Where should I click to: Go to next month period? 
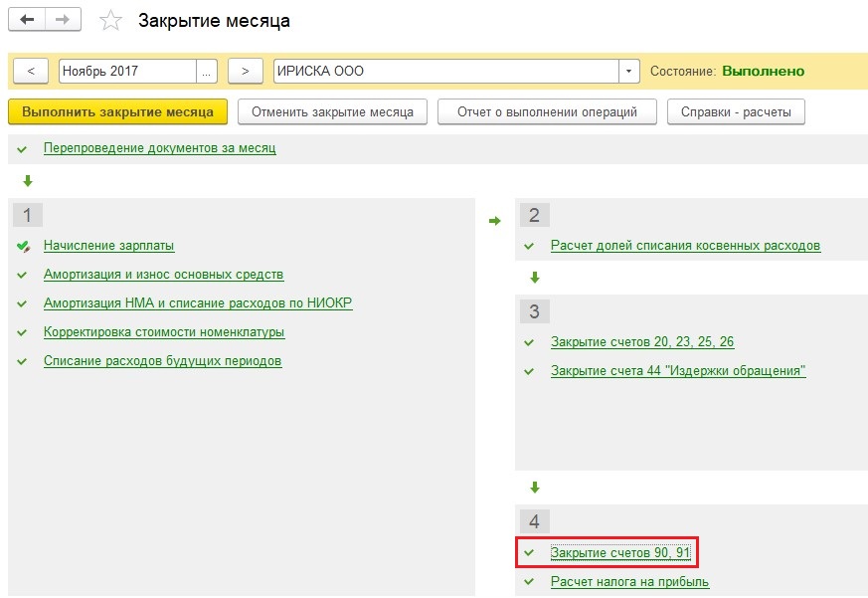(x=245, y=72)
